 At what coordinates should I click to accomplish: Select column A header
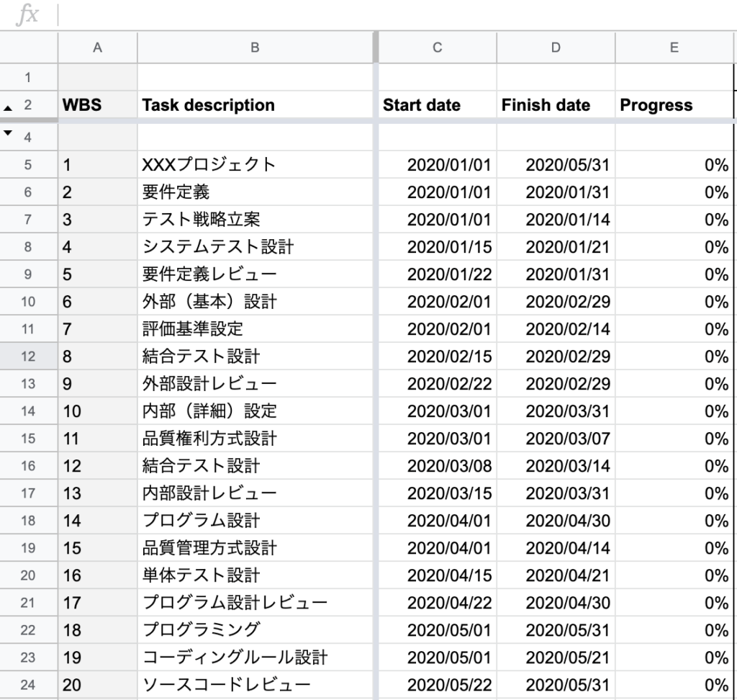pos(97,48)
